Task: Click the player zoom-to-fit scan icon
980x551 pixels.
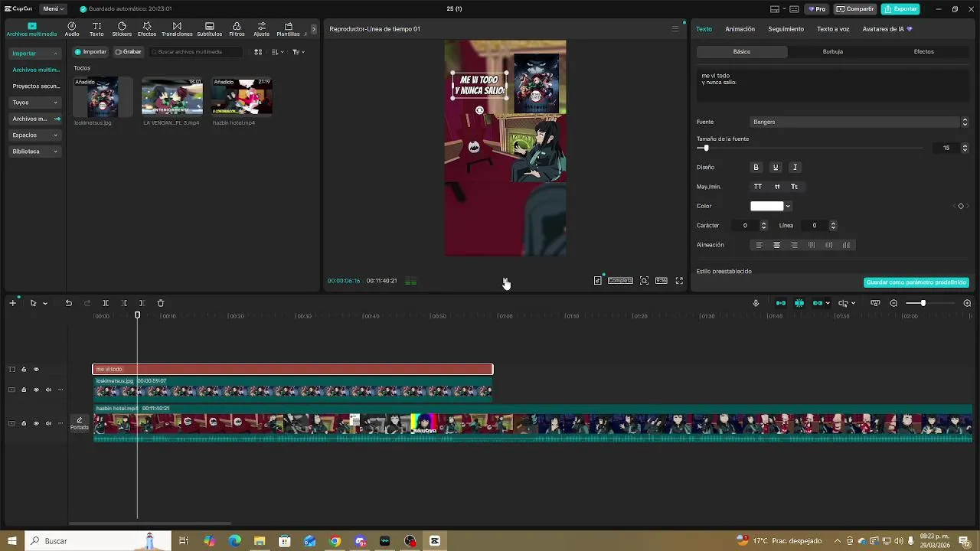Action: [x=644, y=281]
